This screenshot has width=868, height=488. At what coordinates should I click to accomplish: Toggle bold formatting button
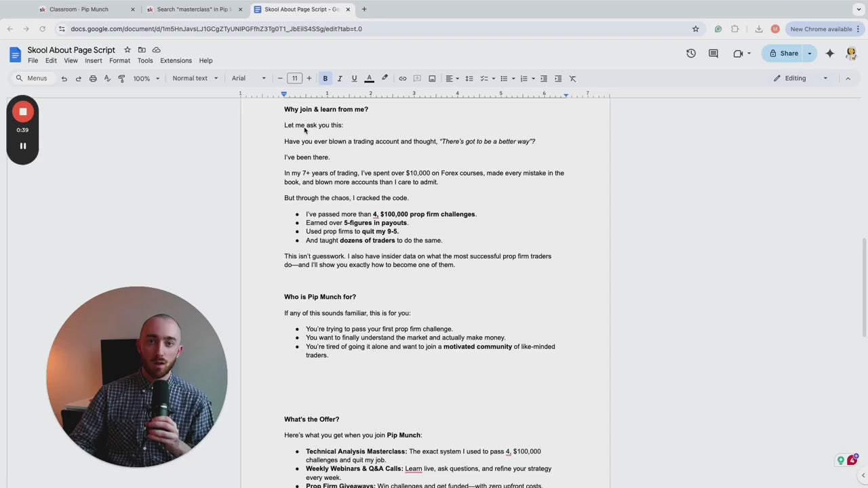(325, 79)
